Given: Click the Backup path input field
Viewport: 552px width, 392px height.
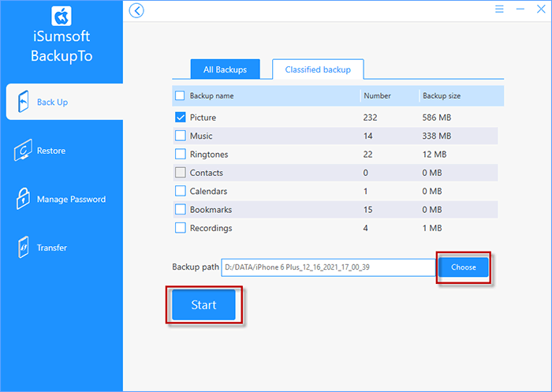Looking at the screenshot, I should [328, 267].
